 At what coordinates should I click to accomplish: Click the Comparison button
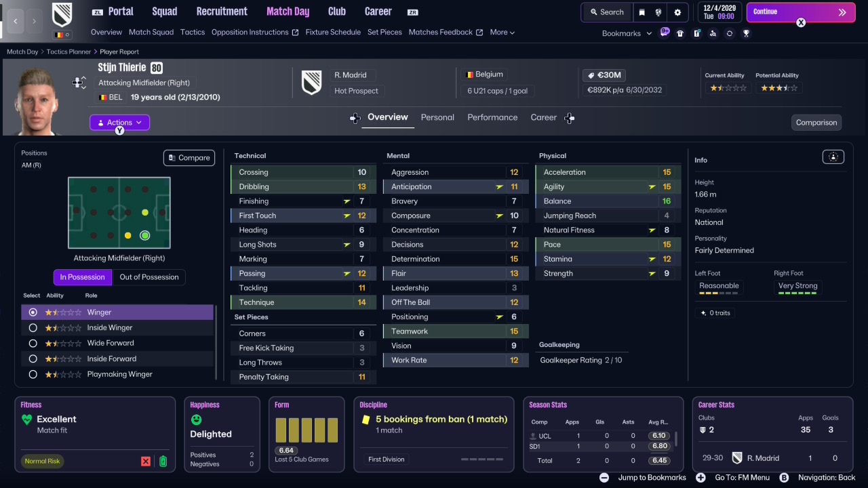click(816, 123)
